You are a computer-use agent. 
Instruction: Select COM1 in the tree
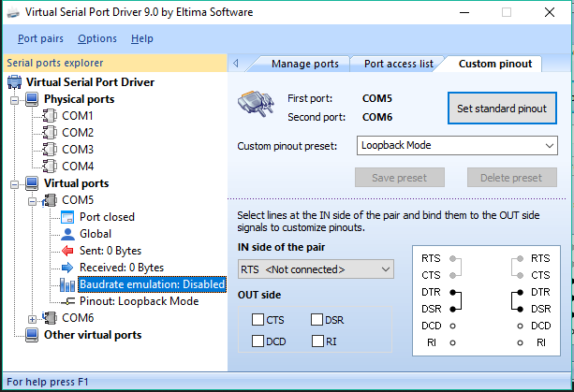point(78,116)
